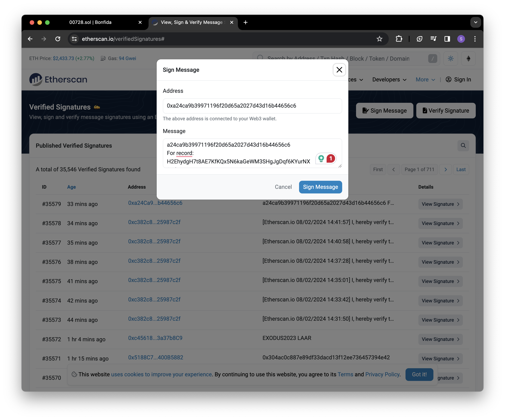Toggle the light/dark theme sun icon
The height and width of the screenshot is (420, 505).
point(450,59)
